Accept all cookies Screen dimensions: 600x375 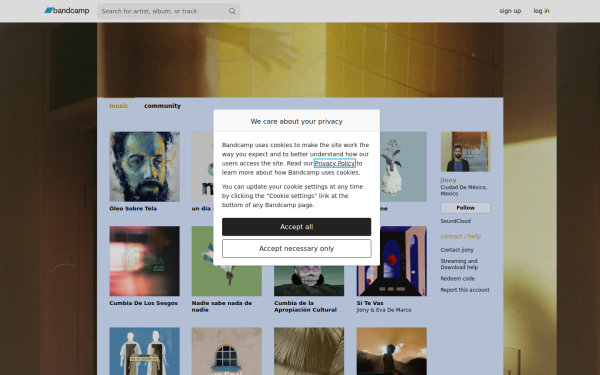[x=297, y=227]
